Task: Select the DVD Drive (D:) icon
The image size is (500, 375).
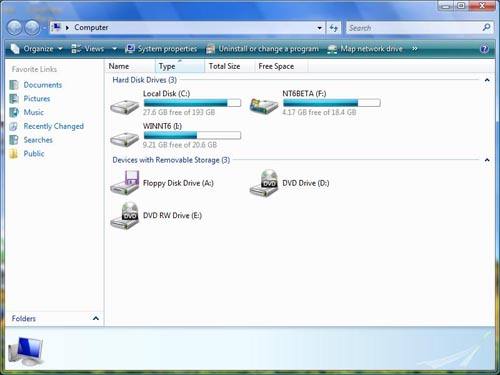Action: [x=264, y=183]
